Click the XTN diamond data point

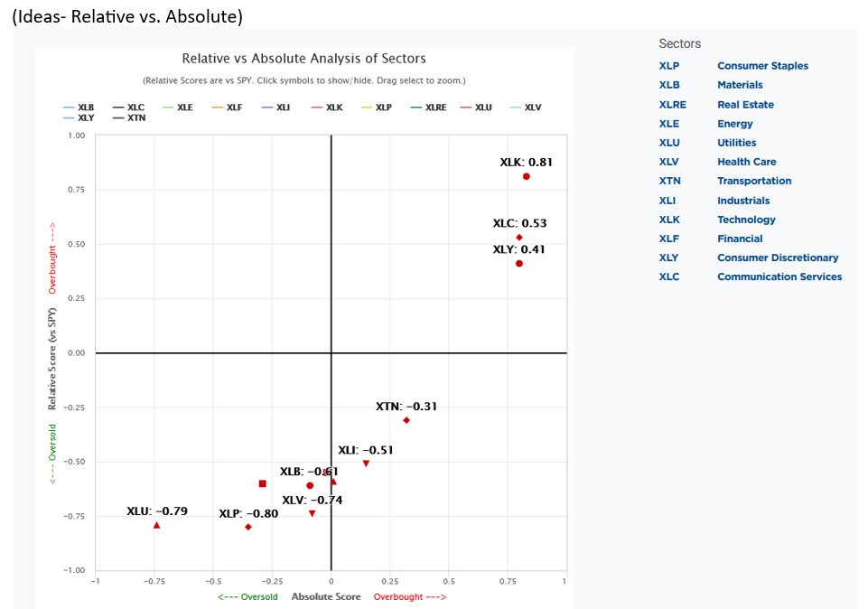point(406,420)
